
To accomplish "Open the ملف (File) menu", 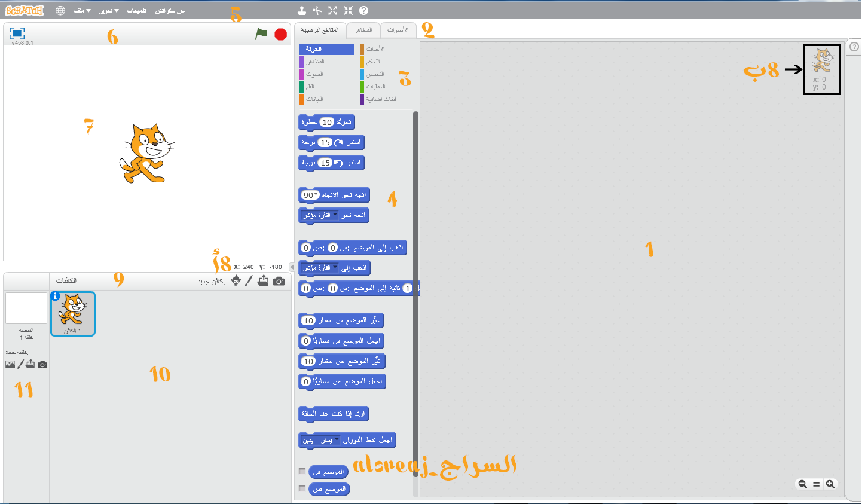I will point(82,11).
